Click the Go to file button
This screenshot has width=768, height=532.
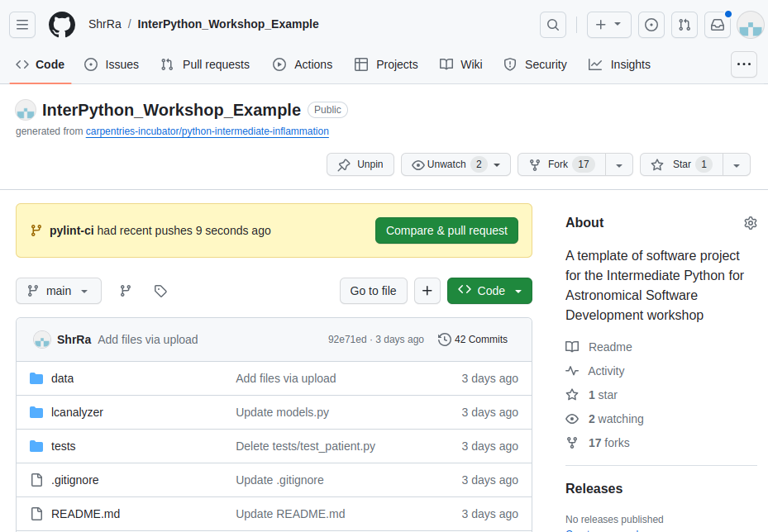373,291
